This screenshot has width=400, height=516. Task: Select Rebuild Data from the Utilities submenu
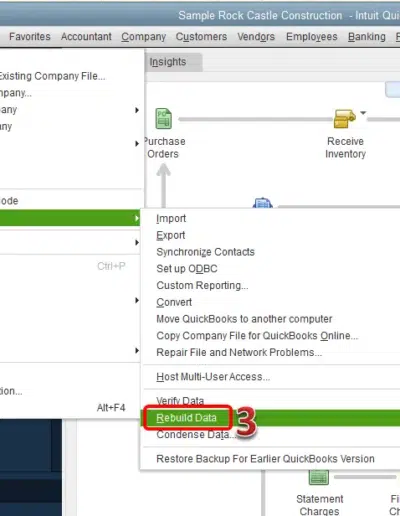click(x=186, y=418)
